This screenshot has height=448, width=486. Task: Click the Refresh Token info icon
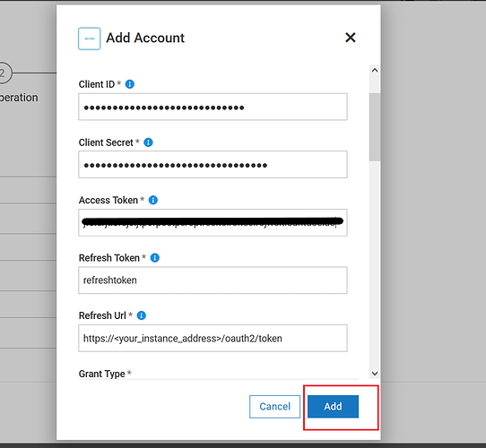click(x=154, y=257)
